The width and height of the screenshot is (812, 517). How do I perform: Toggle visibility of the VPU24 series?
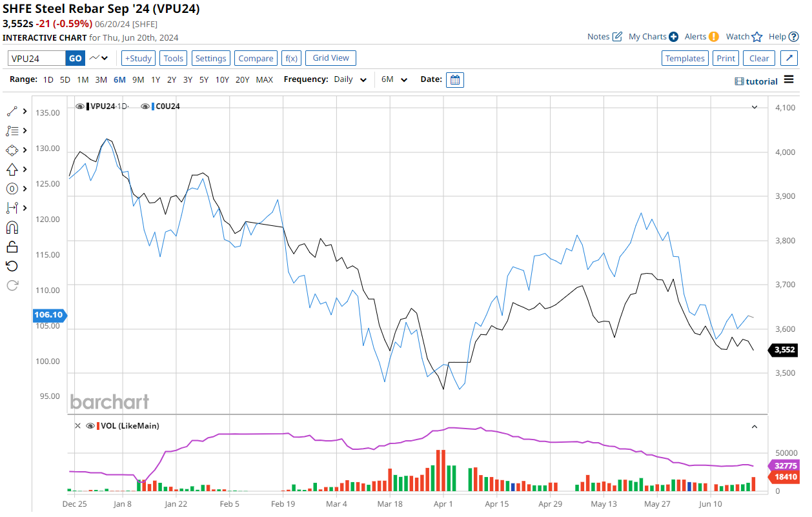80,106
